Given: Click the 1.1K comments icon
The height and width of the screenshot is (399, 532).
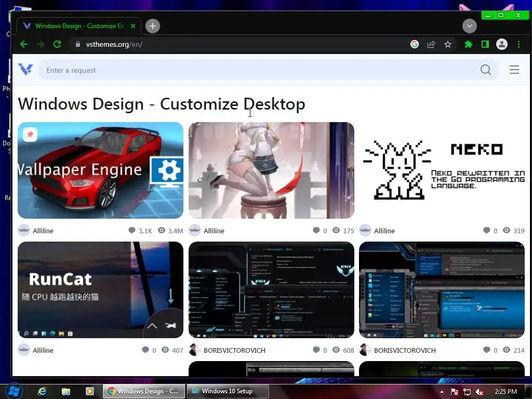Looking at the screenshot, I should (x=132, y=230).
